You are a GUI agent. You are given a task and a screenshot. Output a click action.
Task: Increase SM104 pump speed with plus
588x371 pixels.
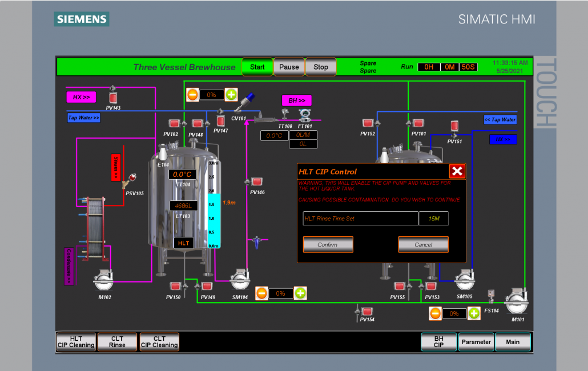[300, 293]
